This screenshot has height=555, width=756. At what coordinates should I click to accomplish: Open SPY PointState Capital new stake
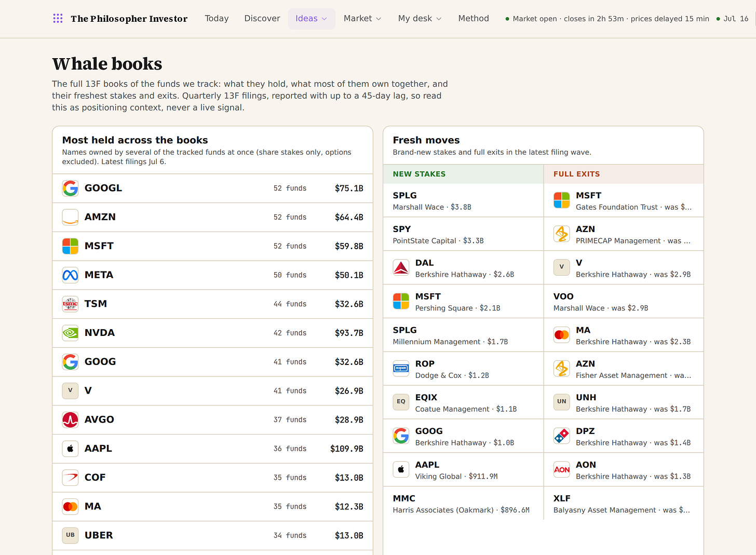click(x=463, y=234)
